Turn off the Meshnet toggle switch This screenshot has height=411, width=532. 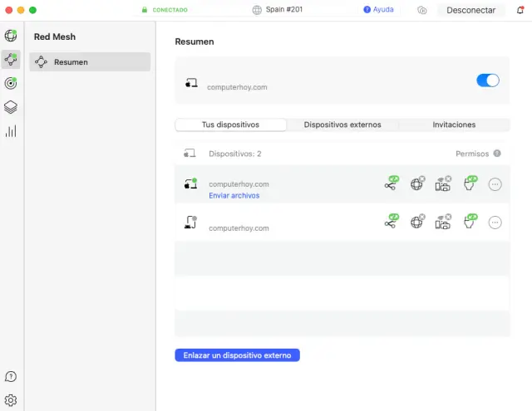click(488, 81)
